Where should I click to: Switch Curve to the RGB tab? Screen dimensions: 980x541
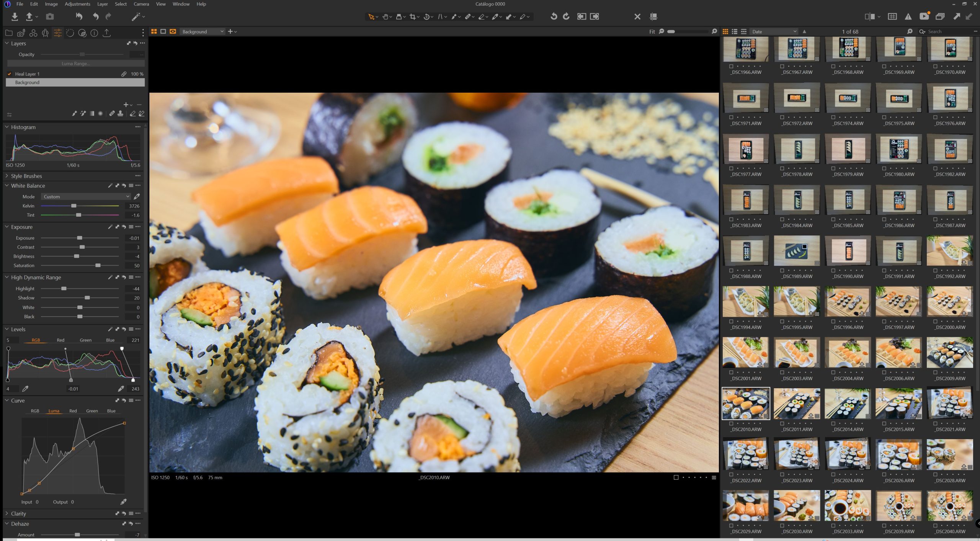(35, 411)
